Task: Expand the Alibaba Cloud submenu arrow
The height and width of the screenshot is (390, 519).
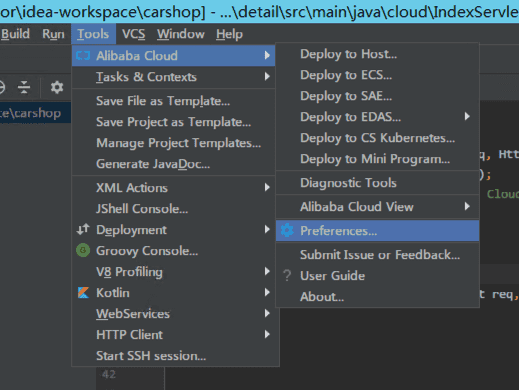Action: click(x=267, y=55)
